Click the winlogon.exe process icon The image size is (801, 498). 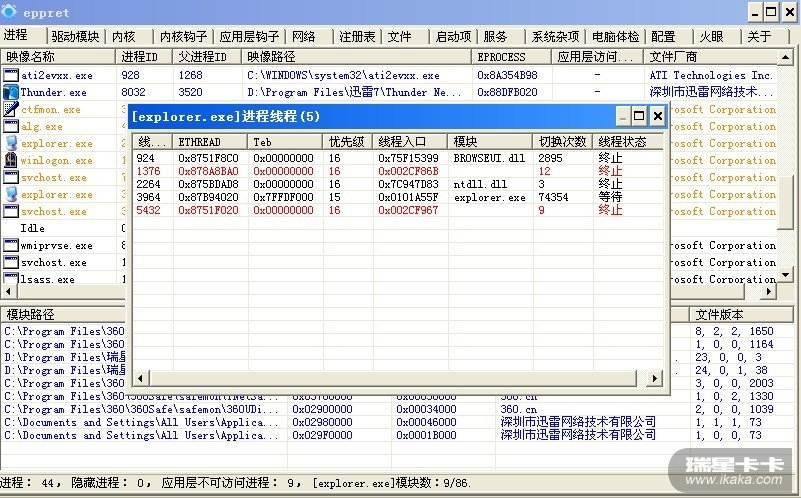coord(11,160)
